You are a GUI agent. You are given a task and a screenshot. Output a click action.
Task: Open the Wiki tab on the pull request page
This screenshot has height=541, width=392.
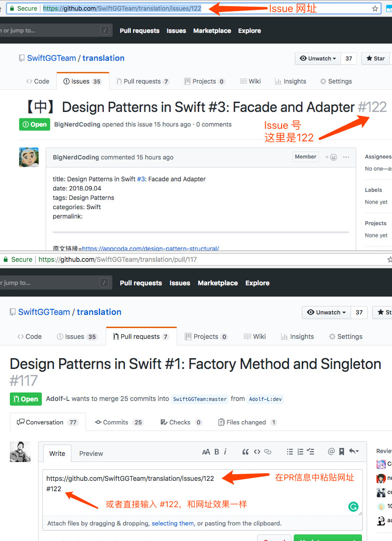(255, 337)
